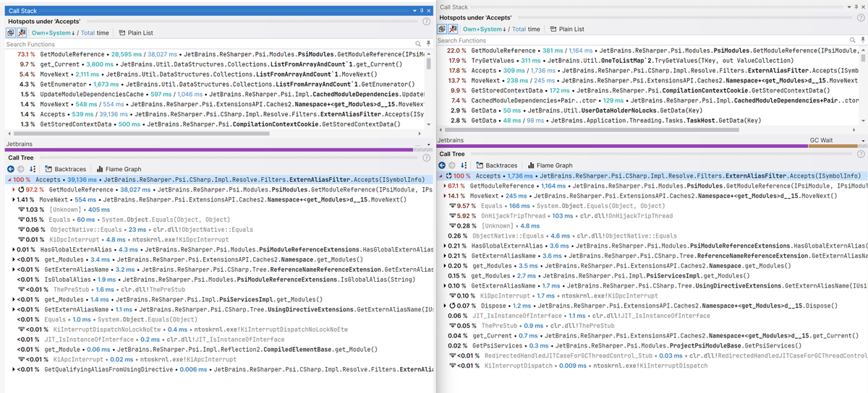
Task: Show Backtraces in the left Call Tree
Action: click(x=65, y=168)
